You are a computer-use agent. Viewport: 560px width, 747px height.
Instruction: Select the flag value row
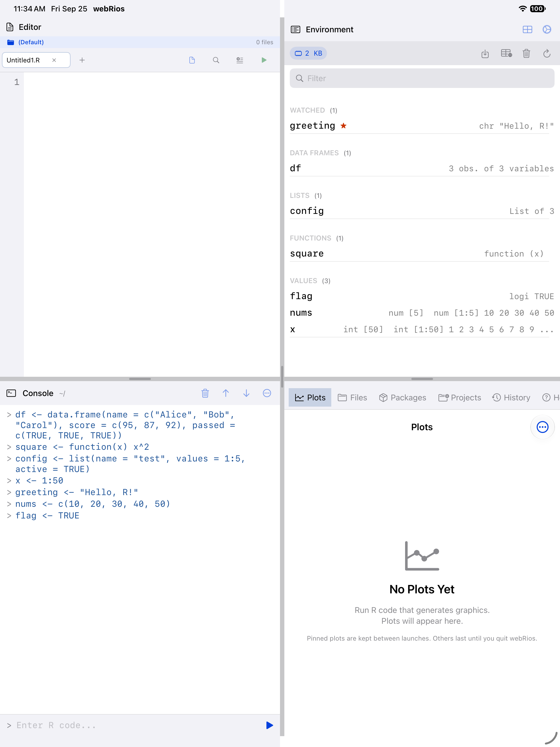[422, 296]
